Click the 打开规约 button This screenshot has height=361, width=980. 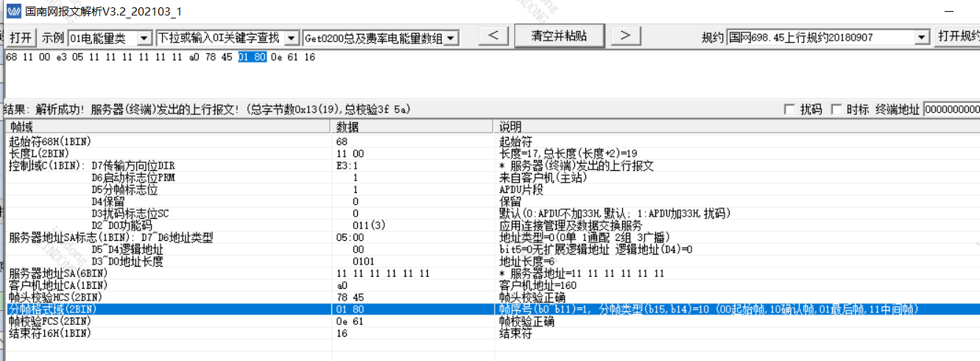957,37
